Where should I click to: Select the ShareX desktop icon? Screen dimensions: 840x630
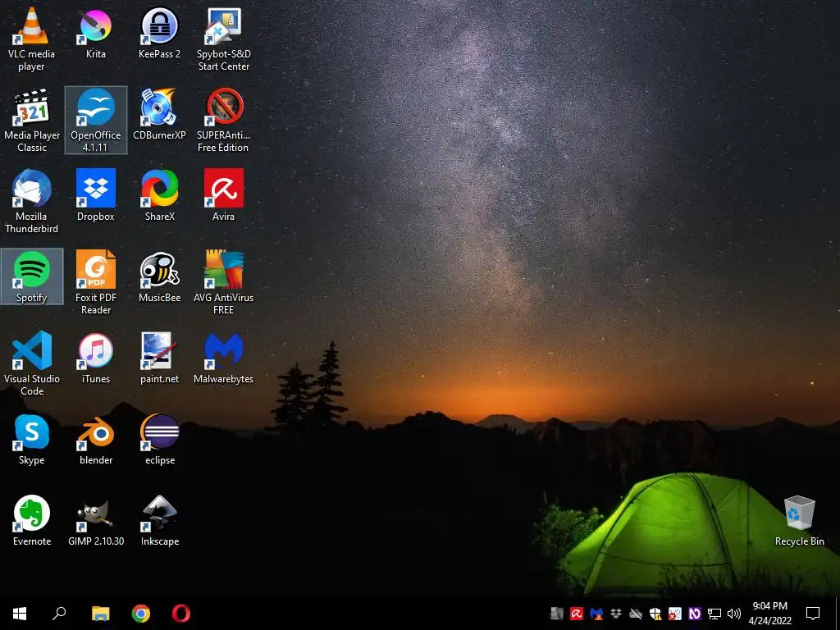click(159, 195)
